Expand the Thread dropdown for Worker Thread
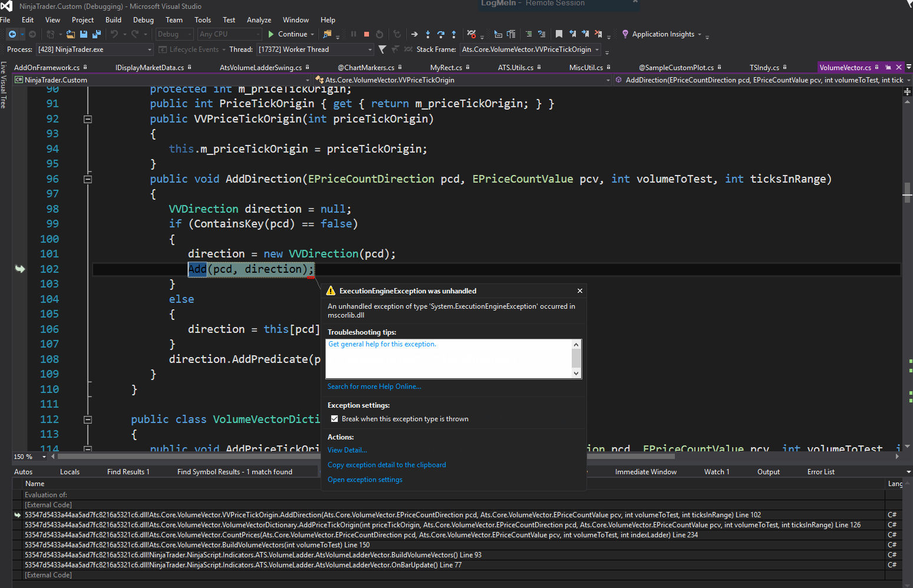Image resolution: width=913 pixels, height=588 pixels. (x=370, y=49)
